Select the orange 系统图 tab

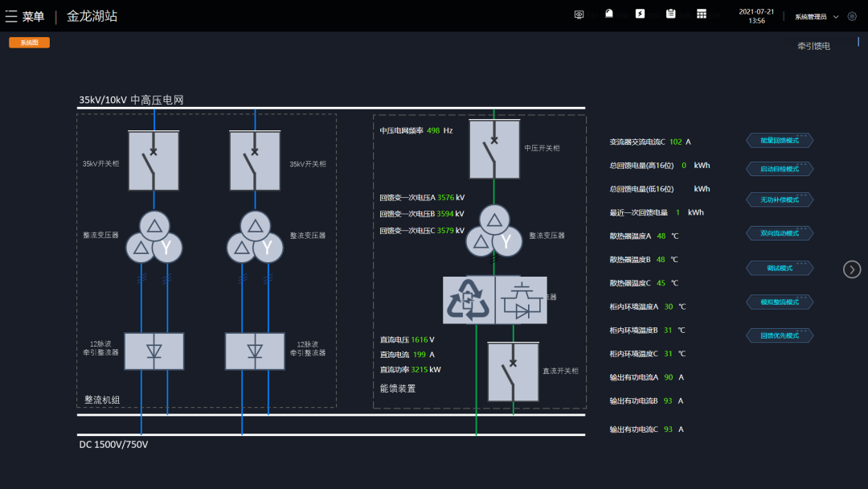[29, 43]
